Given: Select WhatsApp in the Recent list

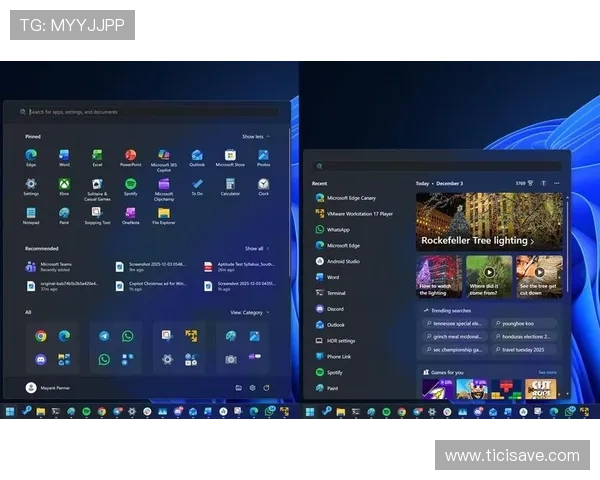Looking at the screenshot, I should click(333, 230).
